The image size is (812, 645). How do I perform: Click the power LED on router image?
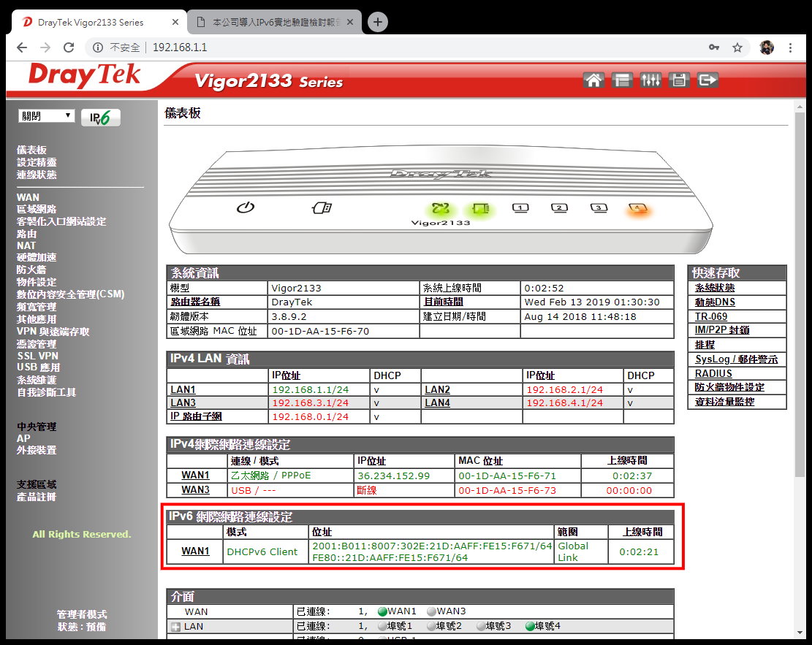[246, 207]
